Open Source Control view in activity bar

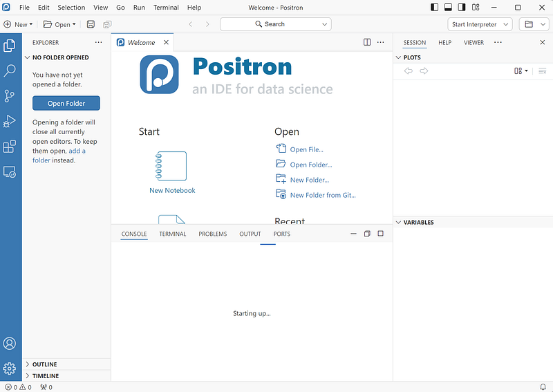point(10,96)
